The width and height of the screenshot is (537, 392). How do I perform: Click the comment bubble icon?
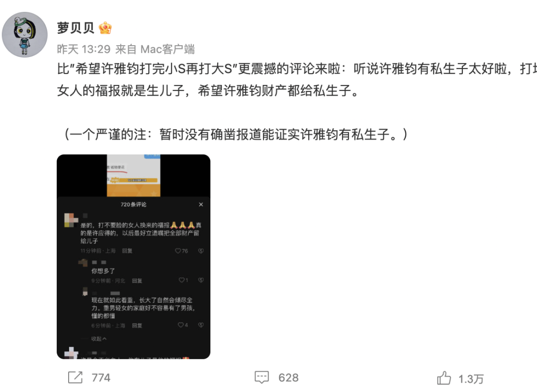262,377
